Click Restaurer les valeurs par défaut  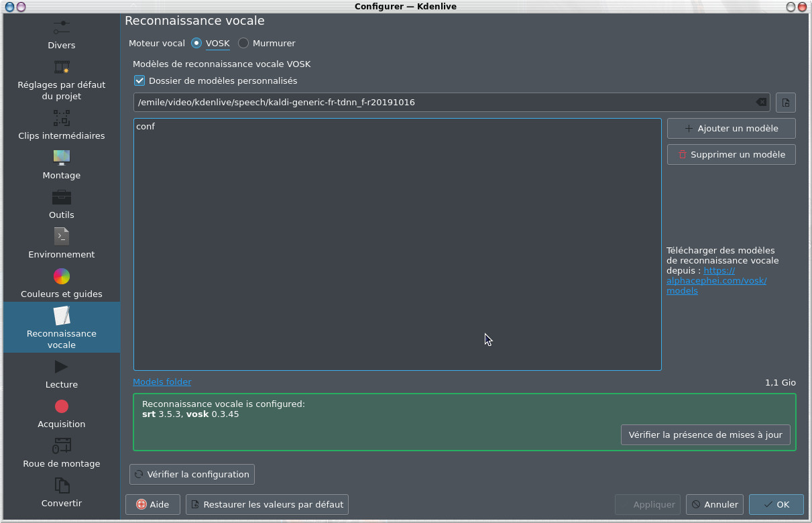pyautogui.click(x=267, y=504)
